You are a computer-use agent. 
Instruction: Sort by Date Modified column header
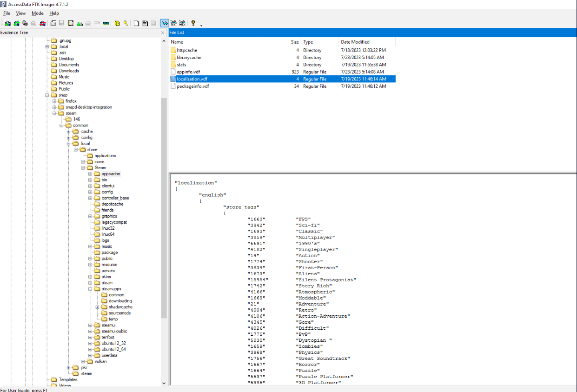(x=367, y=42)
